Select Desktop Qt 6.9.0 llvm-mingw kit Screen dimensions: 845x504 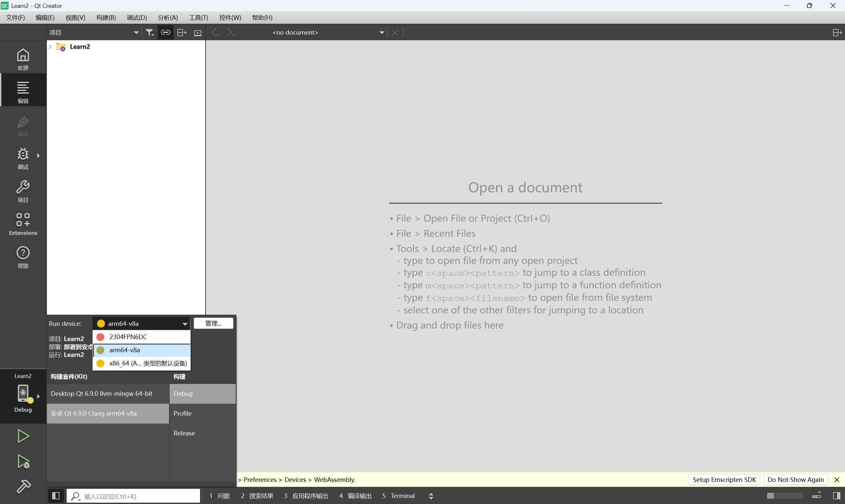[108, 394]
